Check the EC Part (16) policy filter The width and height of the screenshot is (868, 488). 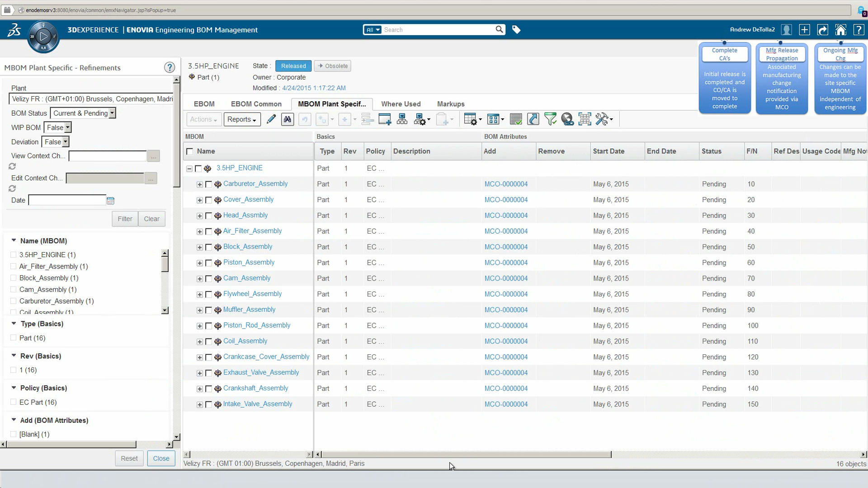14,402
